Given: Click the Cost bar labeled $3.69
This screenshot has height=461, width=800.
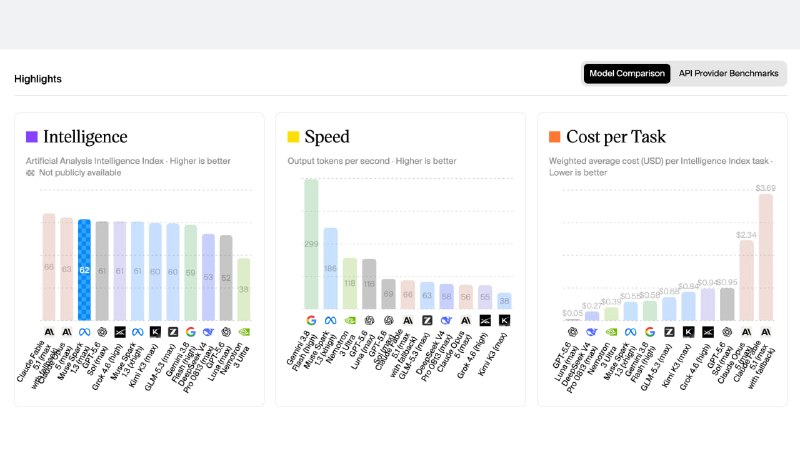Looking at the screenshot, I should [766, 257].
